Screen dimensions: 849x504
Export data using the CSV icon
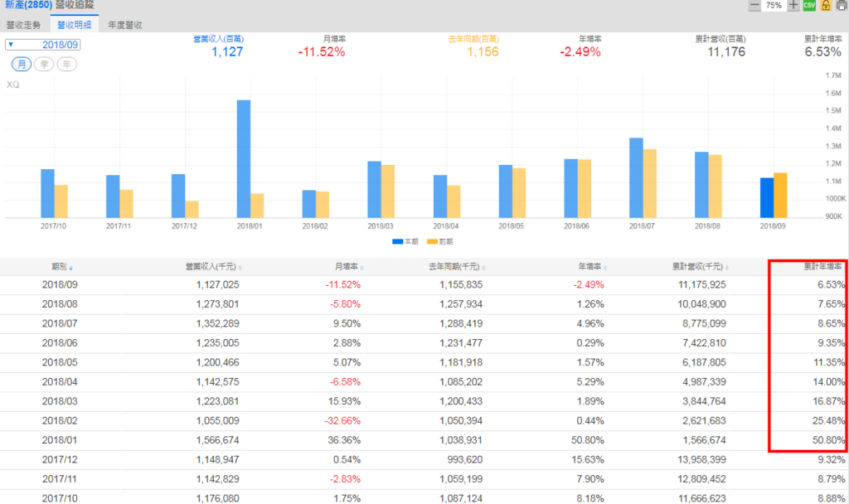[x=809, y=6]
